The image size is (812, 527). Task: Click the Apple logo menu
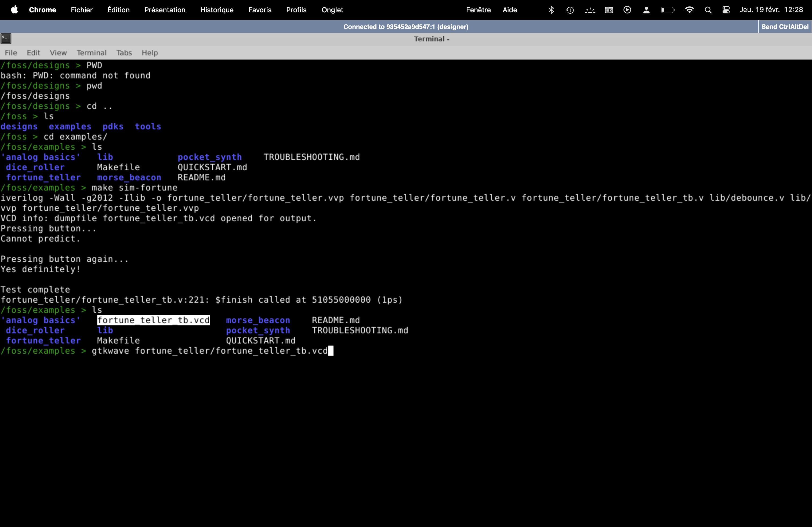pyautogui.click(x=14, y=10)
